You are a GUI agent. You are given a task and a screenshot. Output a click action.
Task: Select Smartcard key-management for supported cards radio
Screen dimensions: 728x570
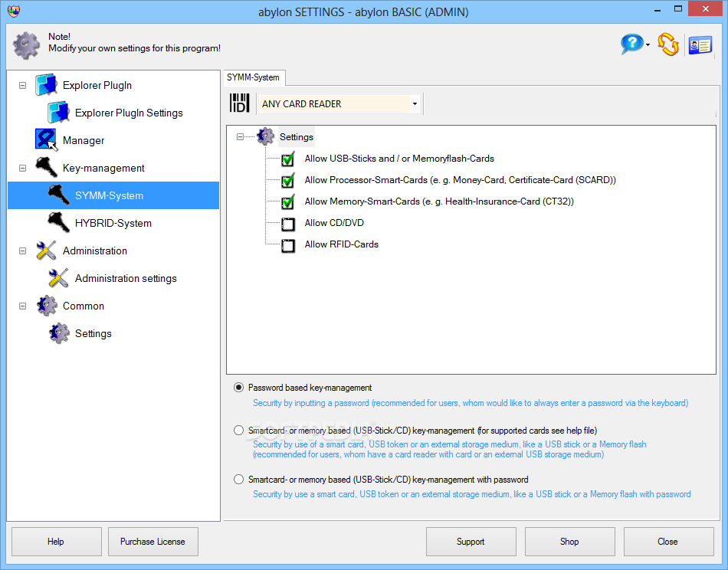click(238, 431)
